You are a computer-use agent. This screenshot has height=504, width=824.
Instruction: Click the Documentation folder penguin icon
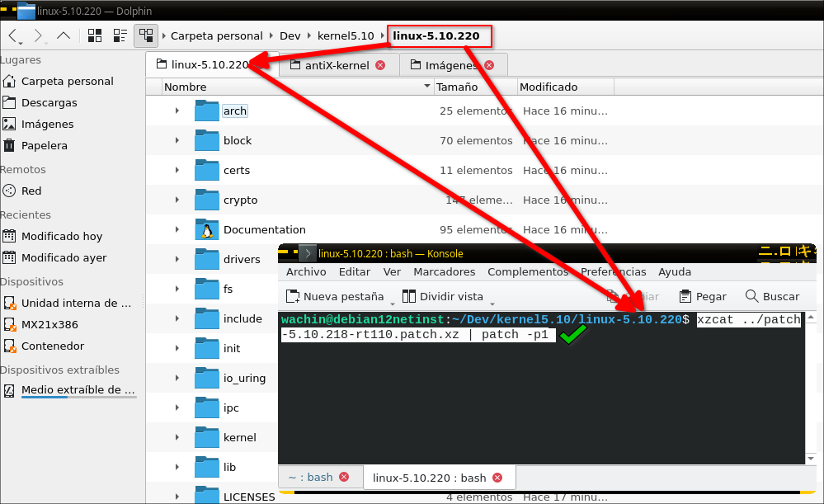(x=206, y=229)
